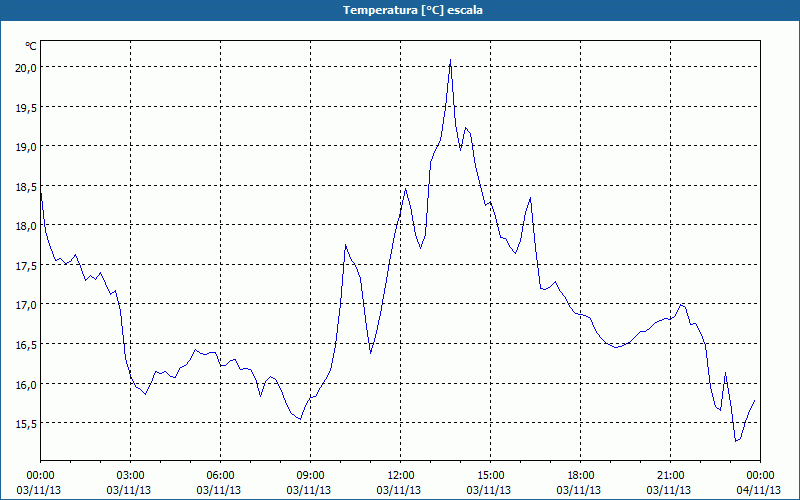Select the 20,0 y-axis value
This screenshot has width=800, height=500.
[24, 67]
